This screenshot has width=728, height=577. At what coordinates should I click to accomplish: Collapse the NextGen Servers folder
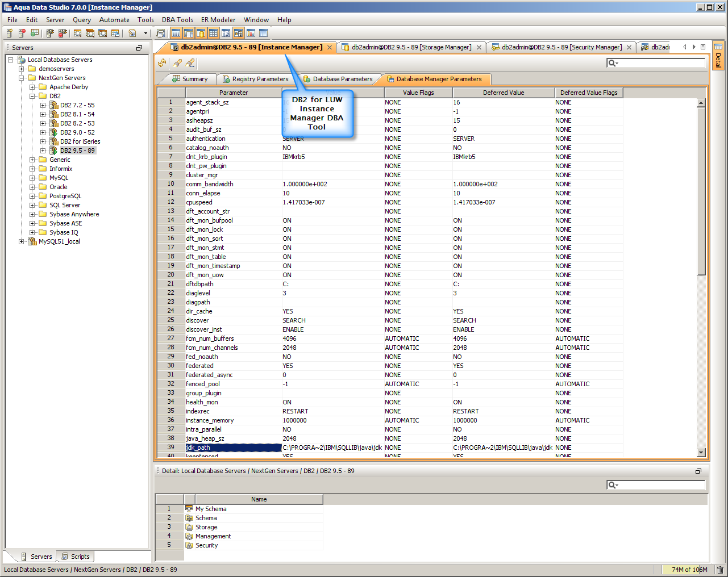click(22, 78)
